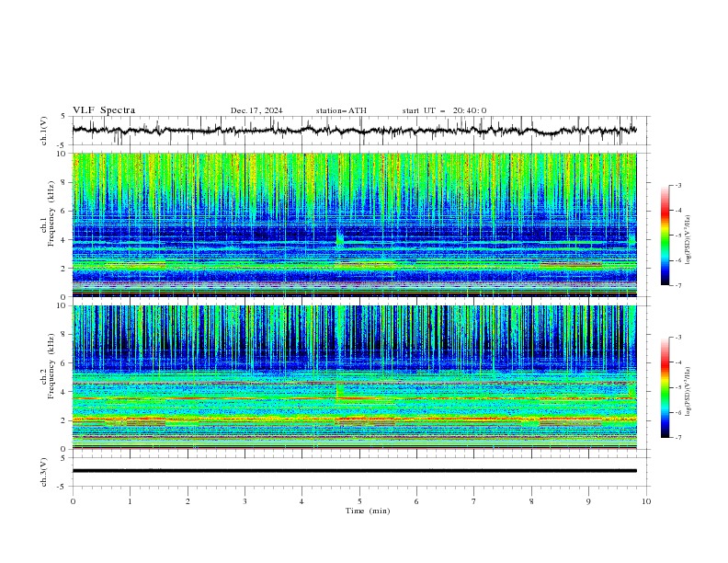Click the ch.1 voltage waveform trace
This screenshot has width=728, height=563.
(354, 131)
